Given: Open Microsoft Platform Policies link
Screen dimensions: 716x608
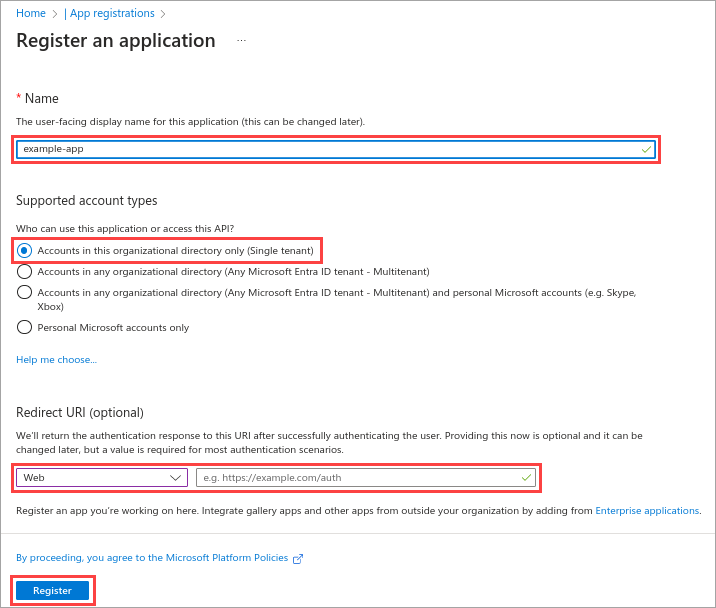Looking at the screenshot, I should pos(152,558).
